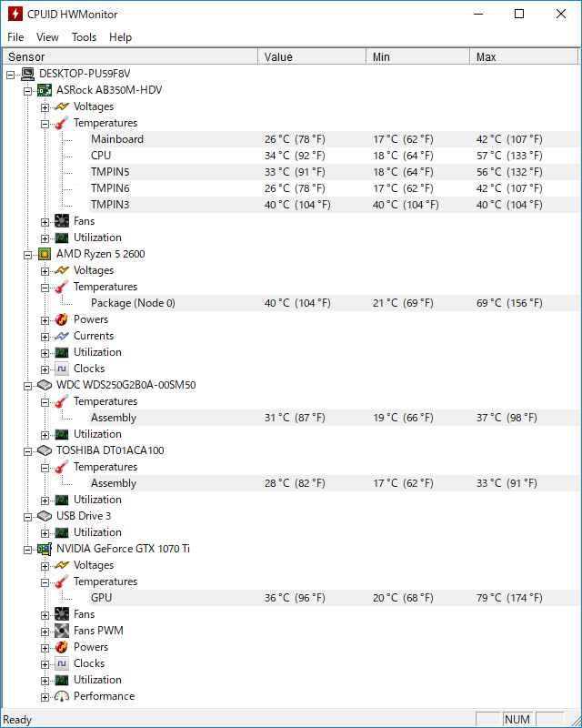Click the TMPIN6 value 26 °C (78 °F)
This screenshot has width=582, height=728.
pos(295,188)
